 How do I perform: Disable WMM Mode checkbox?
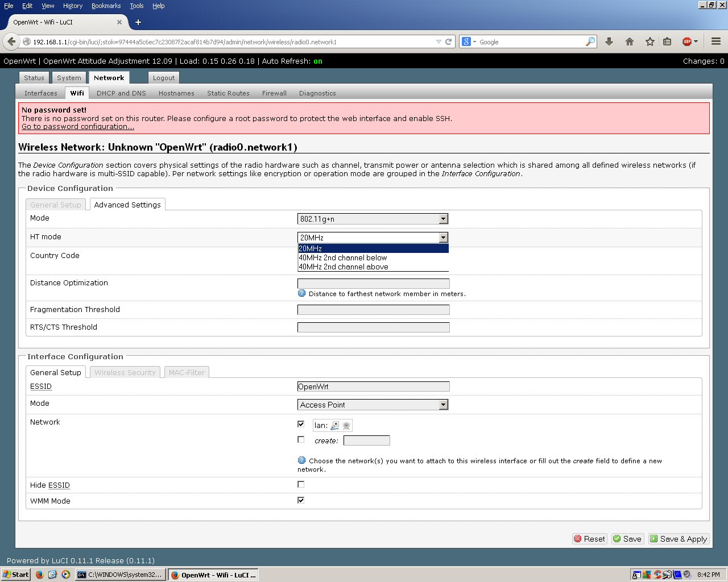[x=301, y=500]
